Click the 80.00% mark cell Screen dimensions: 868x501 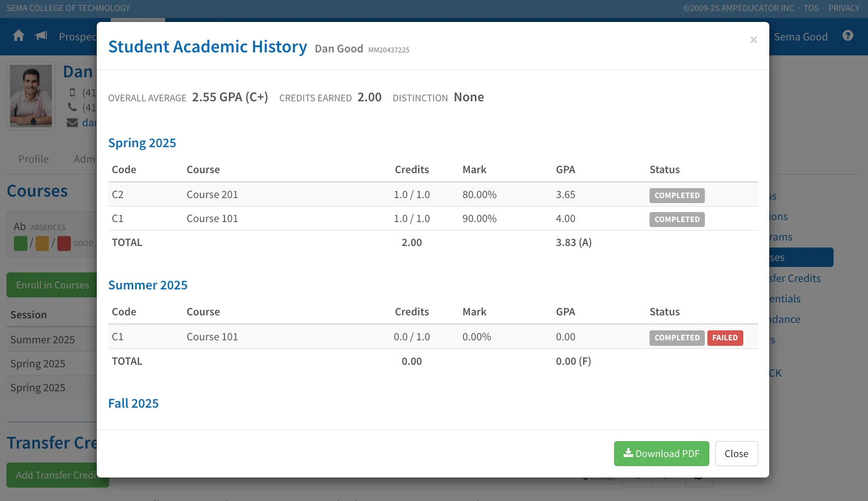coord(479,195)
